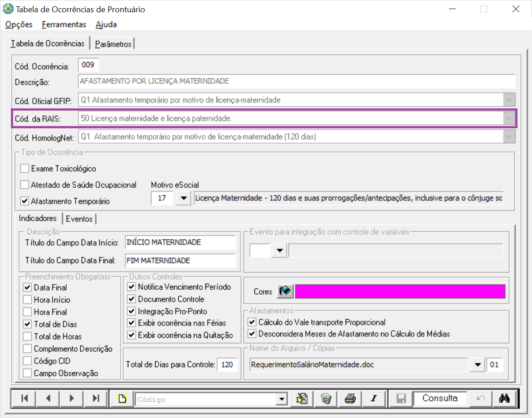Viewport: 532px width, 418px height.
Task: Click the Motivo eSocial code field
Action: pos(162,198)
